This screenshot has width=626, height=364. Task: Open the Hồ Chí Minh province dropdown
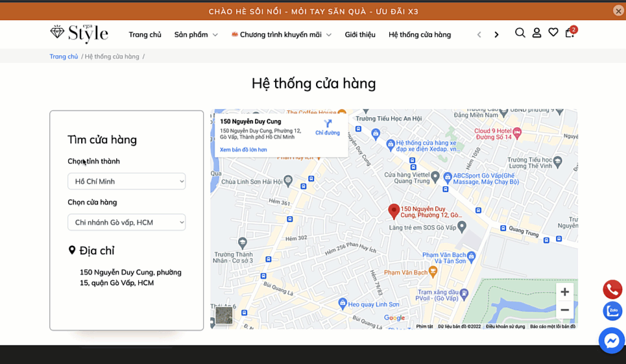click(x=126, y=181)
